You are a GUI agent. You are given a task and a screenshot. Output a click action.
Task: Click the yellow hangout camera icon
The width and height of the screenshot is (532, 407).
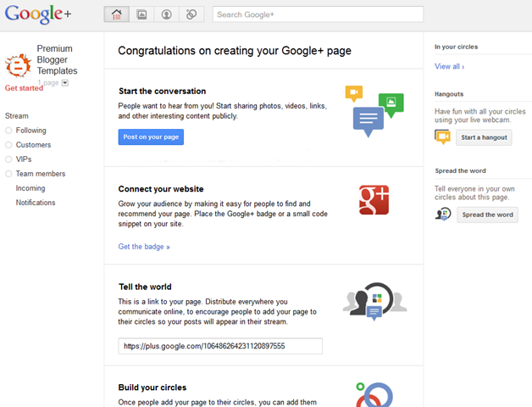click(443, 137)
